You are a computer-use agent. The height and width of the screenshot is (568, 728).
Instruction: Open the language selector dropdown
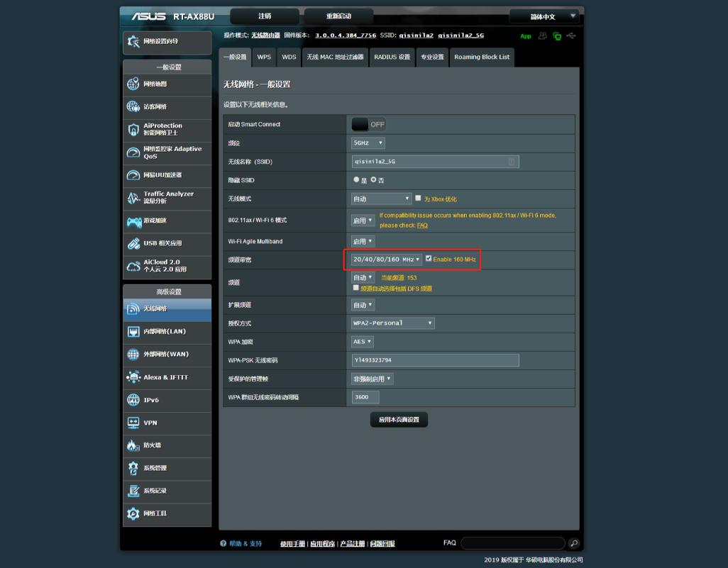click(544, 16)
